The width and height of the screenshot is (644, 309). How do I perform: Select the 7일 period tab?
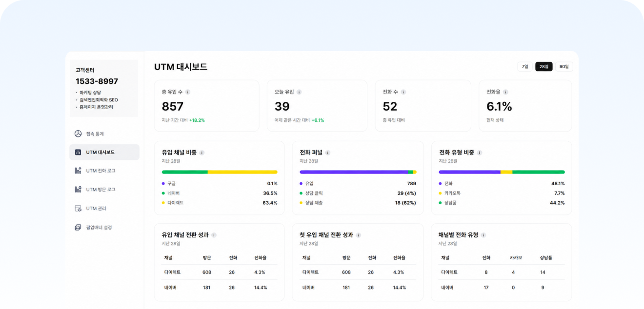(x=525, y=67)
